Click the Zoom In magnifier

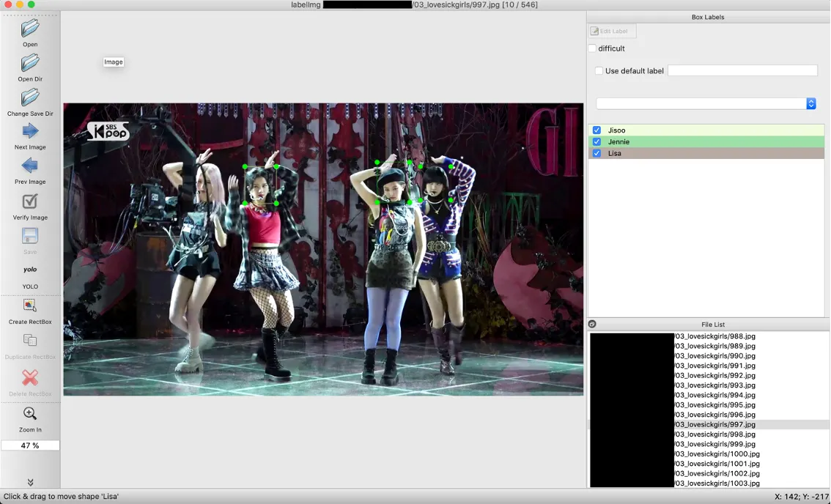[x=30, y=414]
